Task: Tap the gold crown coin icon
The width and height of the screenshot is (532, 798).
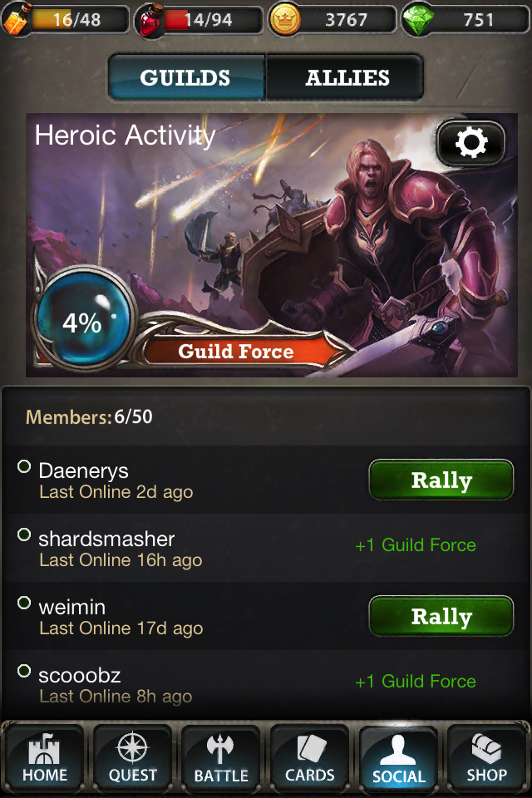Action: tap(284, 20)
